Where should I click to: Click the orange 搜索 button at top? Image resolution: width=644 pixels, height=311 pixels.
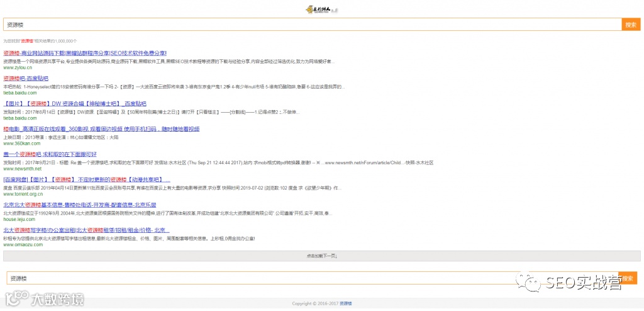[x=631, y=25]
